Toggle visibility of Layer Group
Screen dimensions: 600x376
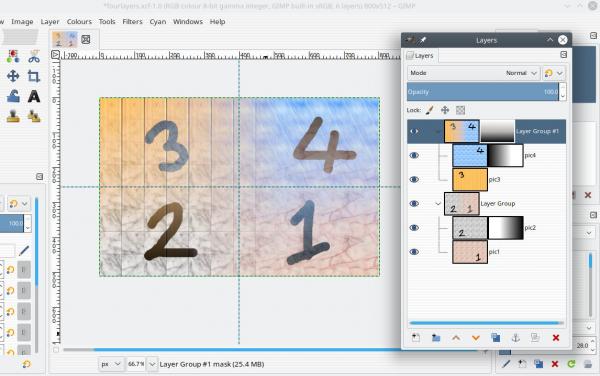pos(414,203)
